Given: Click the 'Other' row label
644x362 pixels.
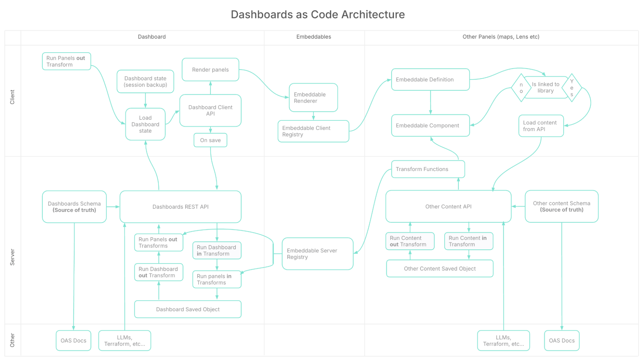Looking at the screenshot, I should (12, 340).
